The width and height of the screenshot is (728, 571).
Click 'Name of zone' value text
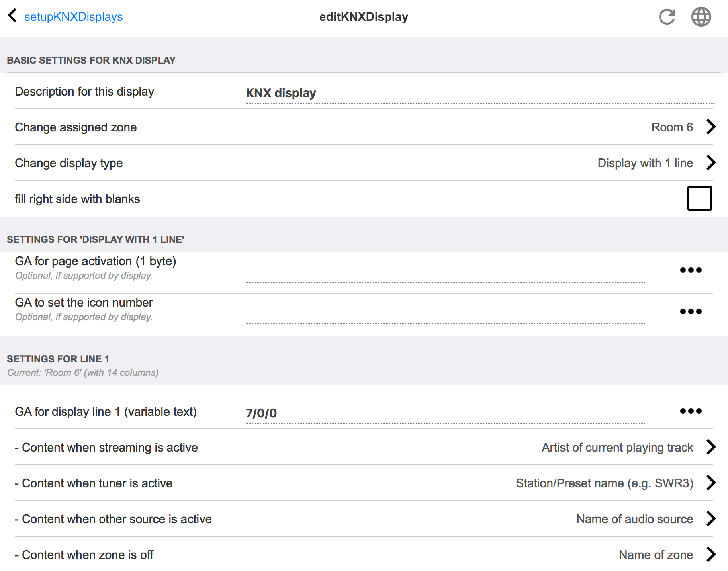click(x=656, y=555)
